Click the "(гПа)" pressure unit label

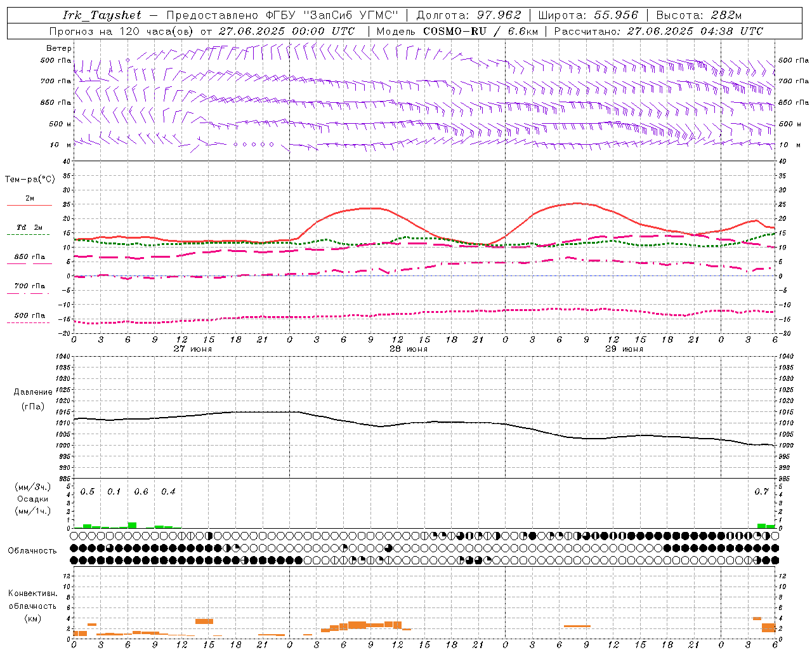coord(33,406)
